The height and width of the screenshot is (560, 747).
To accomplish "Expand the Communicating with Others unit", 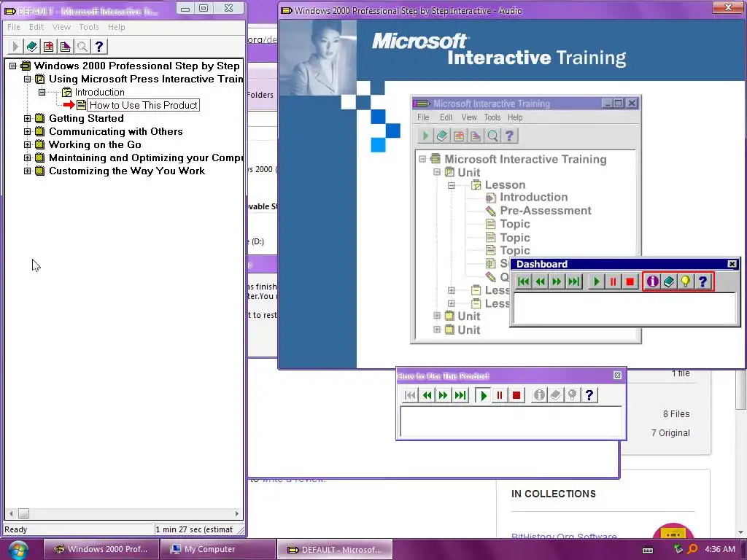I will point(27,131).
